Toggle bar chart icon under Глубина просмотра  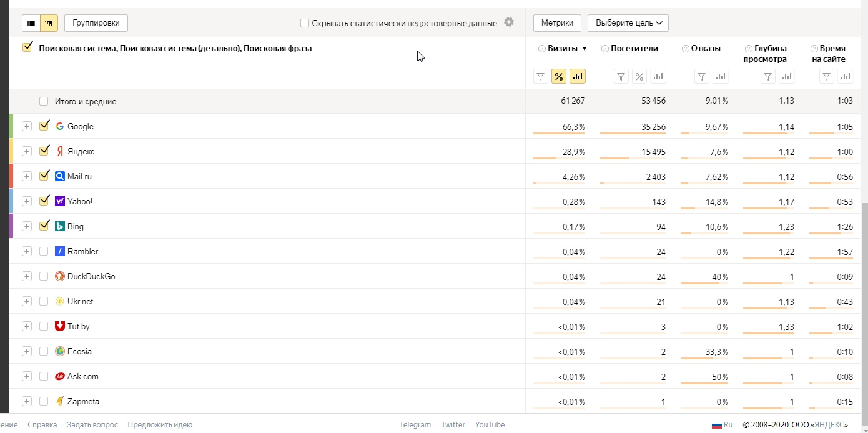(x=787, y=77)
